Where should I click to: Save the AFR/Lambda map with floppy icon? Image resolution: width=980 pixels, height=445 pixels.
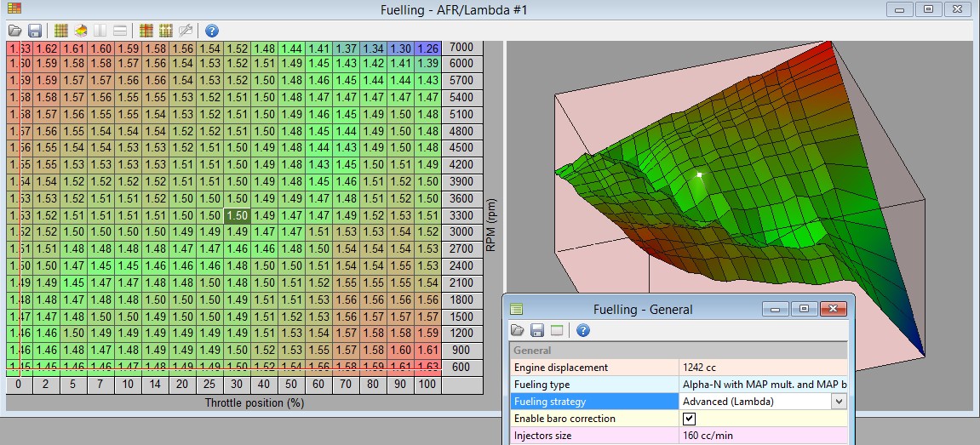click(35, 31)
